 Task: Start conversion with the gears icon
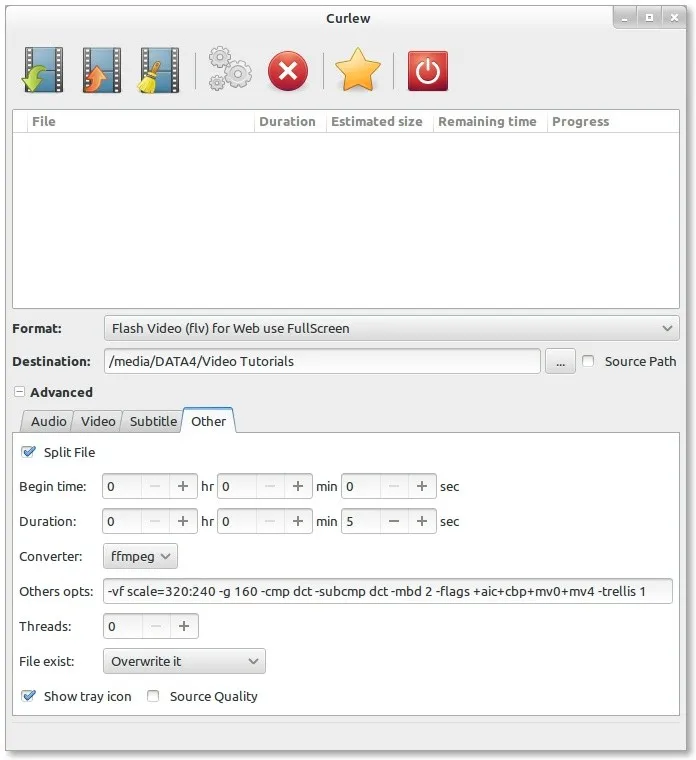230,71
